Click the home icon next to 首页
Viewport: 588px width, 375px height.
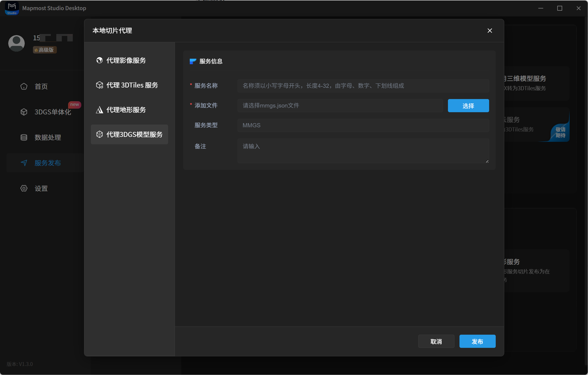(x=24, y=86)
